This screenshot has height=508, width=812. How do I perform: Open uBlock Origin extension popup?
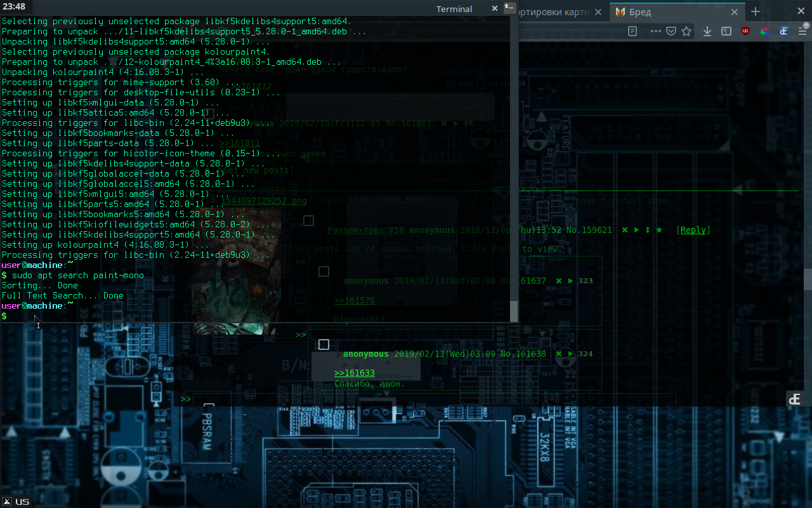pos(745,31)
